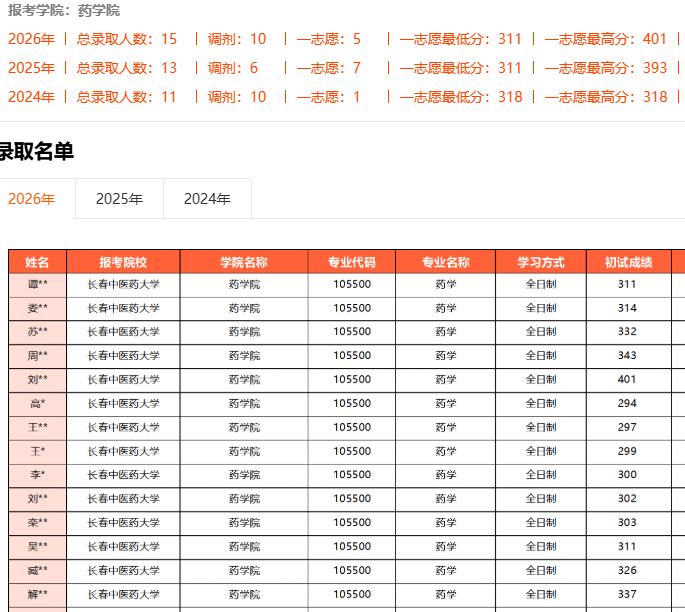685x612 pixels.
Task: Click the 报考院校 column header
Action: coord(123,262)
